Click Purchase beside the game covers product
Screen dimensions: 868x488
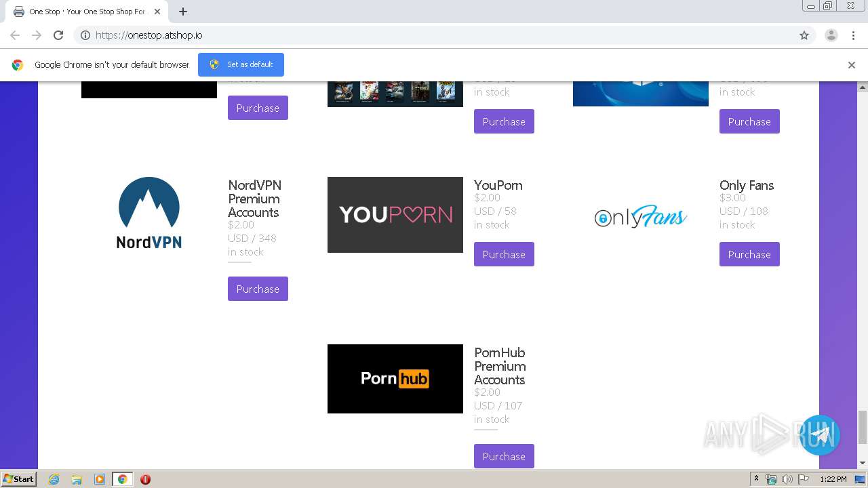point(504,121)
